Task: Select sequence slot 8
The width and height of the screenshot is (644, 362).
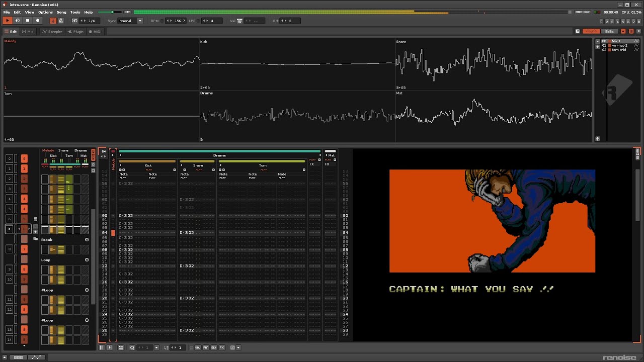Action: point(9,249)
